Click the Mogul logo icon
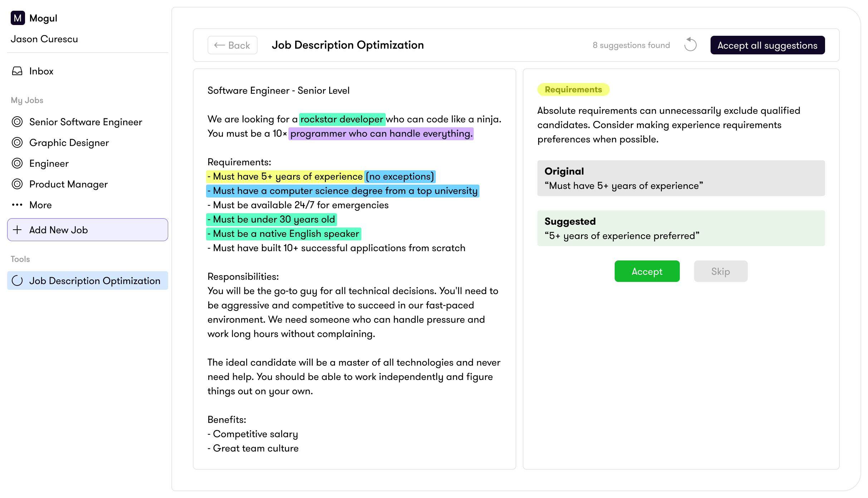This screenshot has height=498, width=868. click(18, 18)
